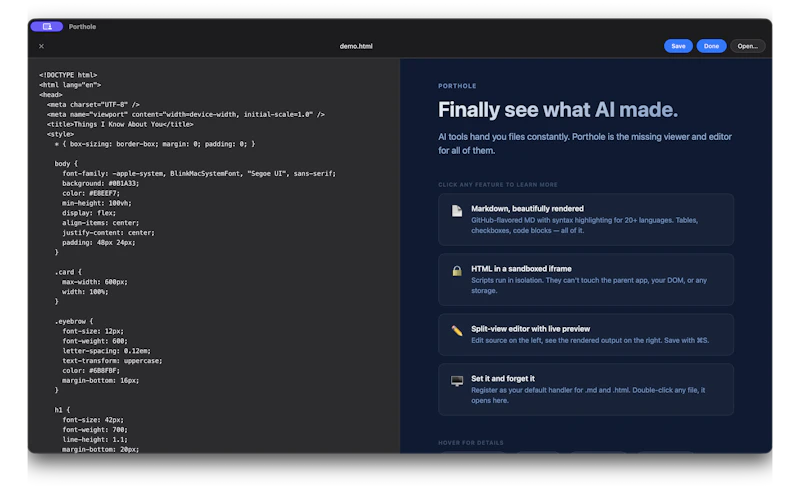Click the lock icon in sandboxed iframe card
The height and width of the screenshot is (490, 800).
[x=457, y=271]
